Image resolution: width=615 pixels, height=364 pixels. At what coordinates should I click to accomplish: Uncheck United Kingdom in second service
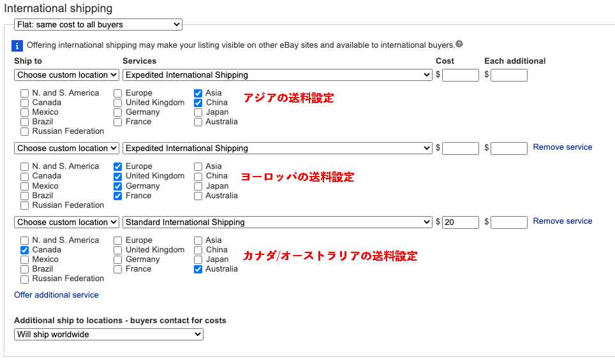click(117, 177)
